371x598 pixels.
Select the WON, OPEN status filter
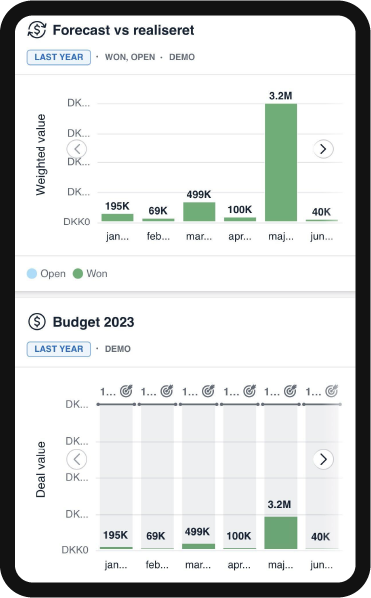point(130,57)
